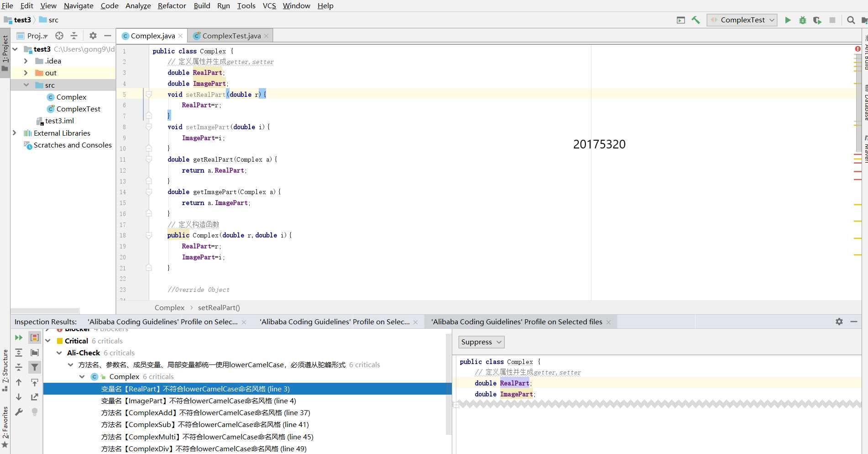The image size is (868, 454).
Task: Select the ImagePart naming violation (line 4)
Action: pos(199,401)
